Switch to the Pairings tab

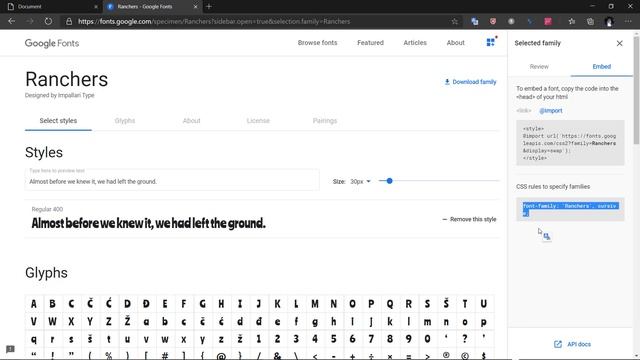point(325,121)
